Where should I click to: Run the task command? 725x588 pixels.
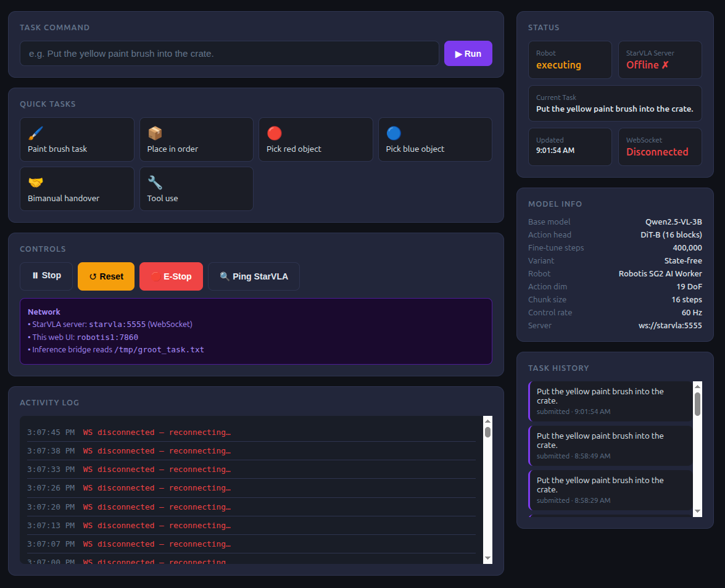pos(468,54)
